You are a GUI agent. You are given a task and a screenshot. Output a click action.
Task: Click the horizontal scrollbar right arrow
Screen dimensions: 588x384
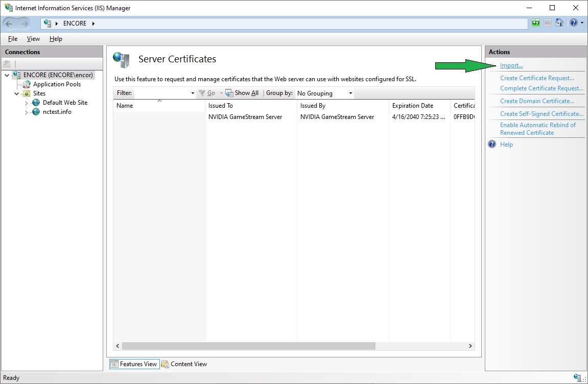point(470,346)
